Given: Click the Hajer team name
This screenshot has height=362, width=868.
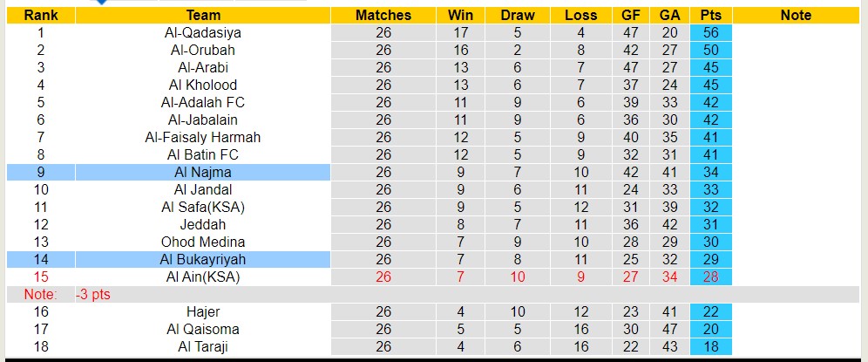Looking at the screenshot, I should tap(202, 311).
